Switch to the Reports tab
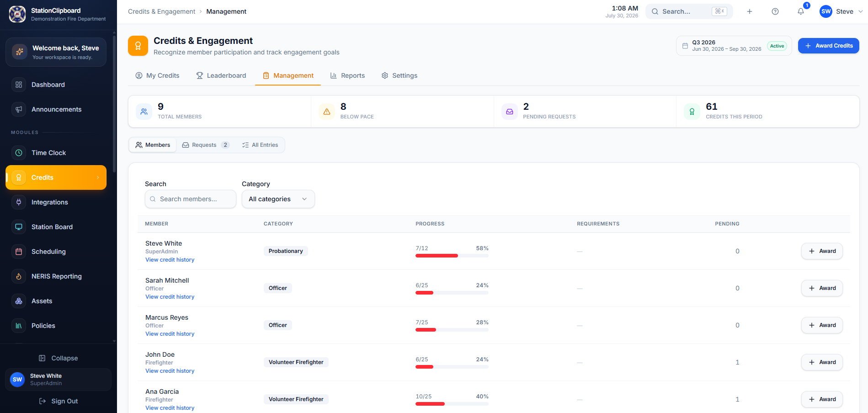The image size is (868, 413). (x=347, y=75)
